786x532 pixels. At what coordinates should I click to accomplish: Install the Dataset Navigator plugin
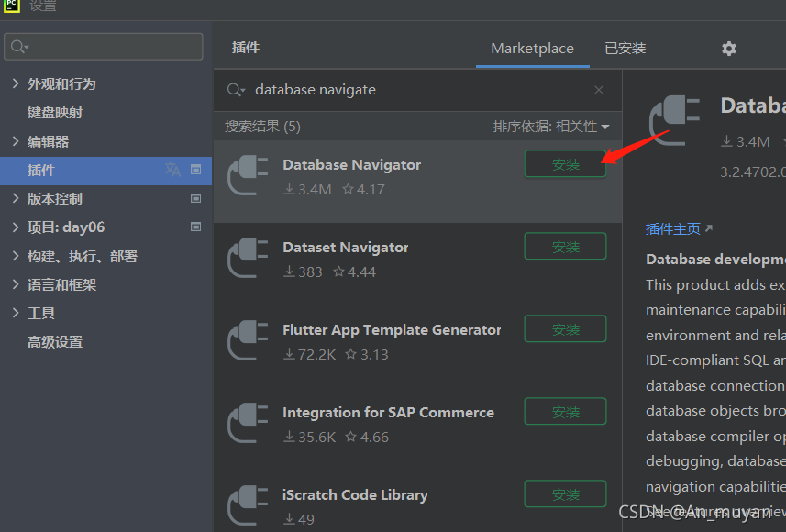(566, 246)
